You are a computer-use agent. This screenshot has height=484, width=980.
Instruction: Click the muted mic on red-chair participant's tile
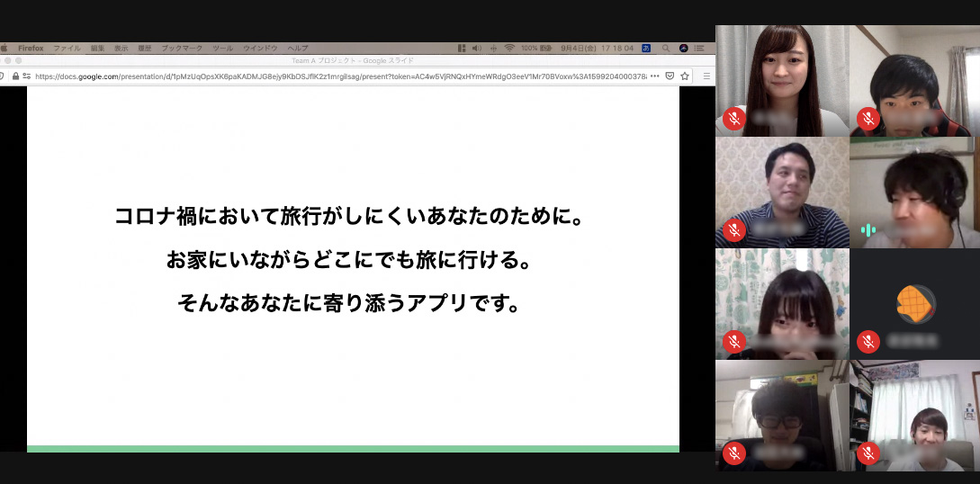868,119
